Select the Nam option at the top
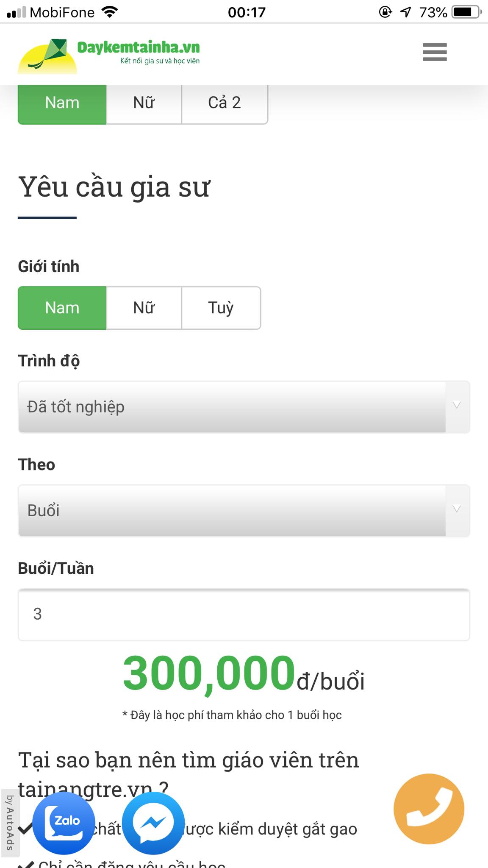Image resolution: width=488 pixels, height=868 pixels. tap(62, 102)
